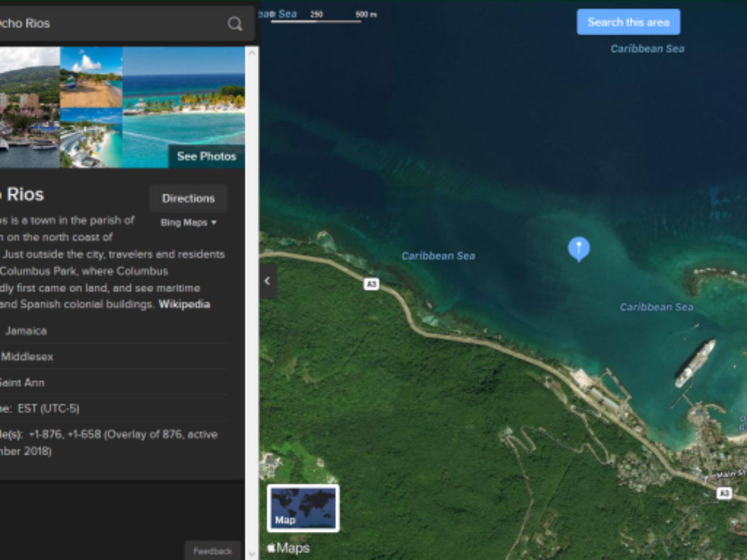747x560 pixels.
Task: Open the See Photos overlay
Action: click(207, 156)
